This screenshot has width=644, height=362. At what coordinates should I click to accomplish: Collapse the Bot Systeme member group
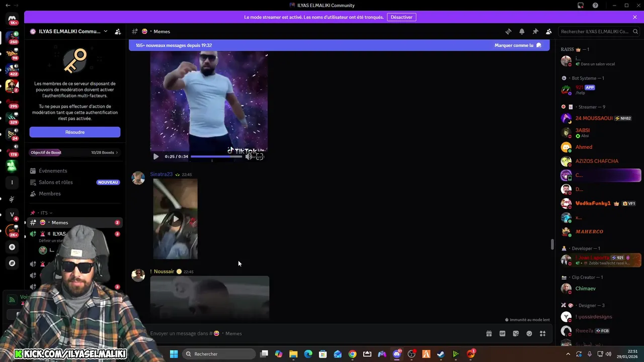tap(583, 78)
